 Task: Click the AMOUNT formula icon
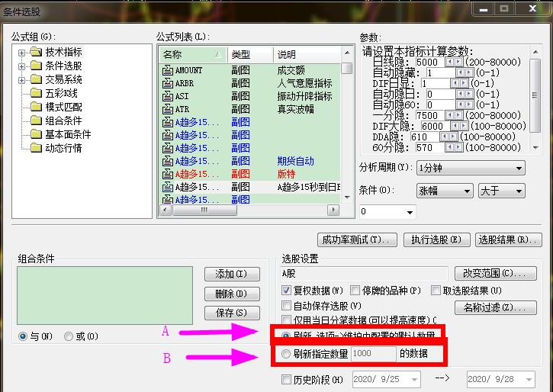(x=168, y=70)
